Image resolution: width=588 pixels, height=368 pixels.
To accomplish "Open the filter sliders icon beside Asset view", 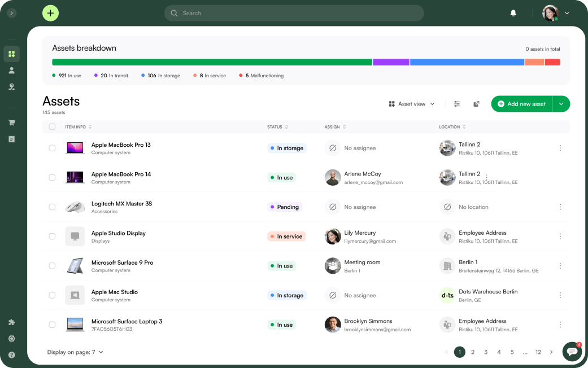I will pos(457,104).
